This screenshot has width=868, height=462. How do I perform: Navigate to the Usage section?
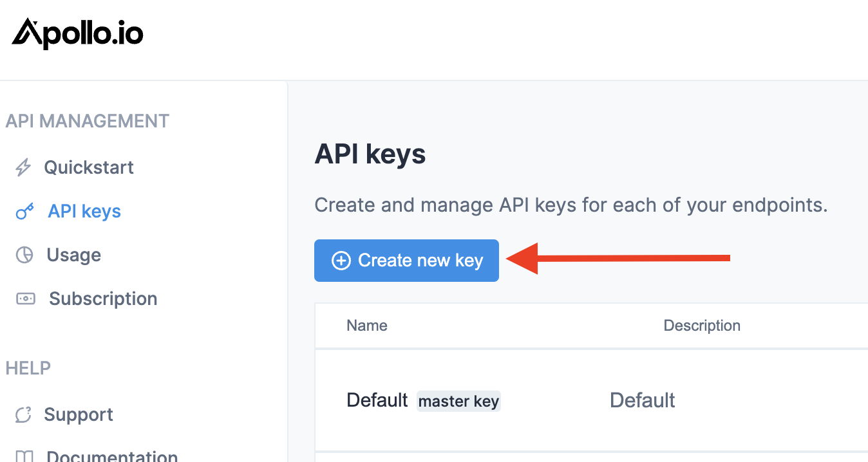click(x=73, y=254)
